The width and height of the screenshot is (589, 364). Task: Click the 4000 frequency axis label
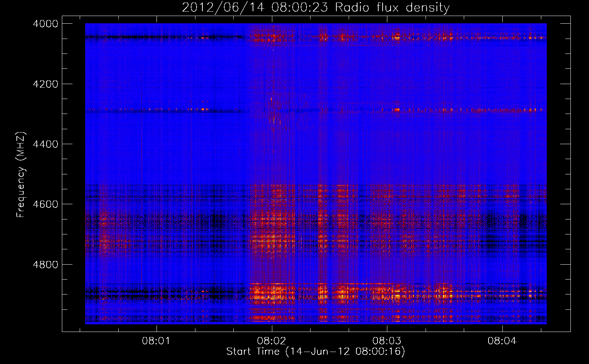(46, 24)
